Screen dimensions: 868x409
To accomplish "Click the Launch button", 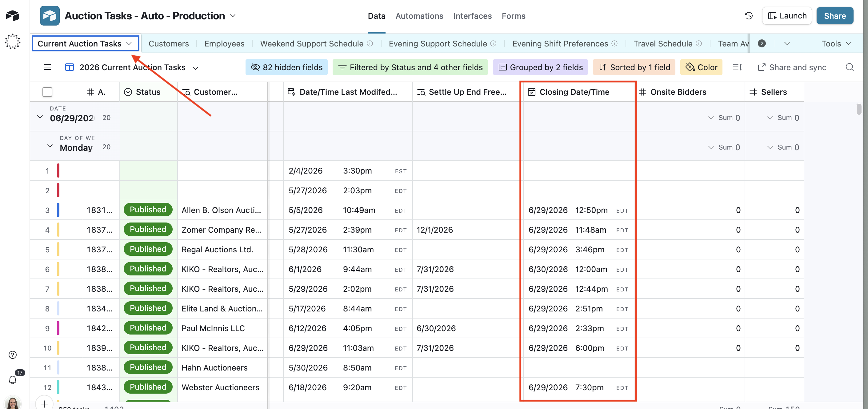I will click(787, 16).
